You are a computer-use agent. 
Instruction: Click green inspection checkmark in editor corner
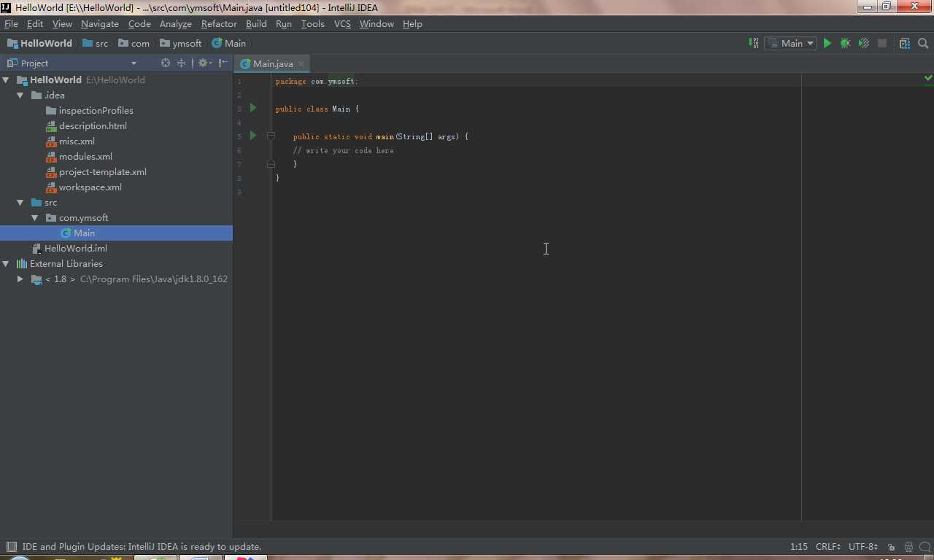(928, 77)
